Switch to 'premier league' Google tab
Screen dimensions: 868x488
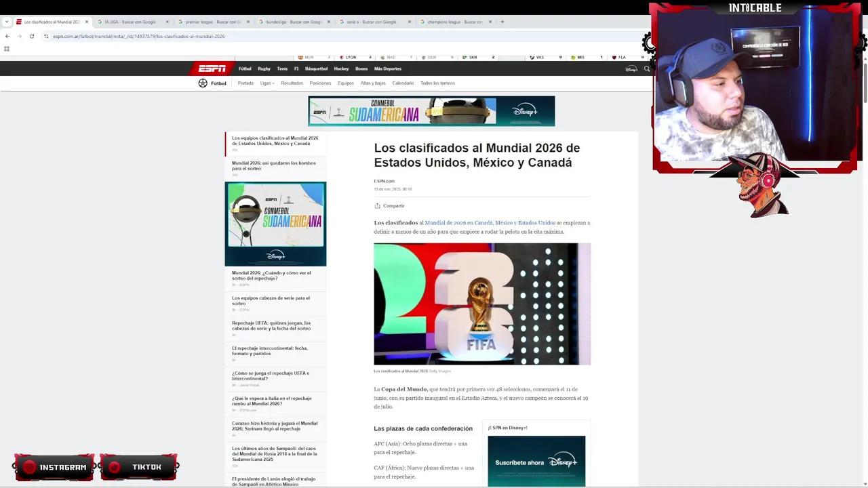(x=213, y=22)
